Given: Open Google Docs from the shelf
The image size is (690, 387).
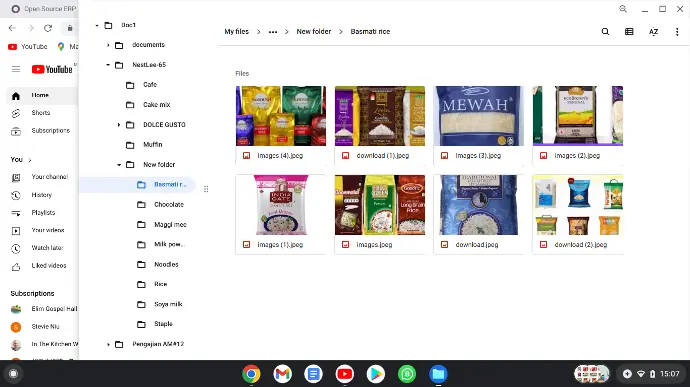Looking at the screenshot, I should [x=313, y=374].
